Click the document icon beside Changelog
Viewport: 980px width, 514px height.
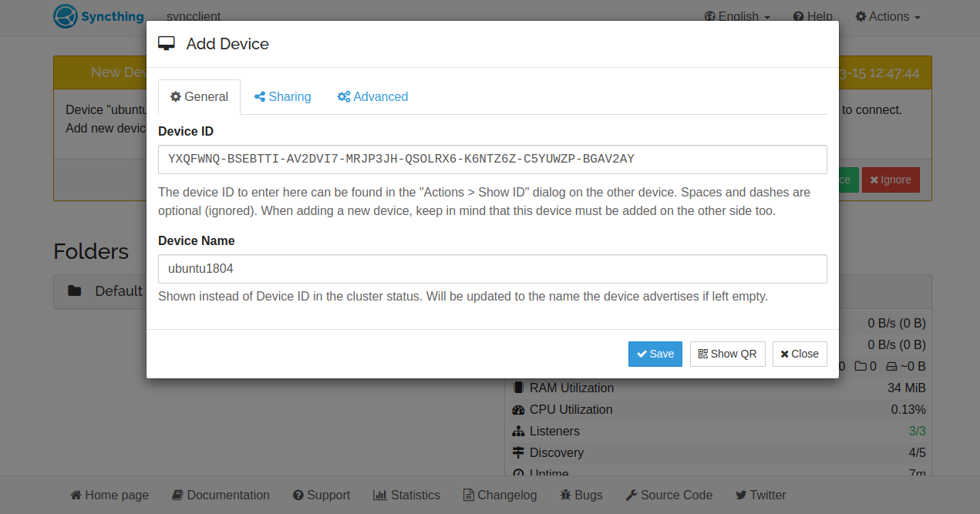click(x=468, y=496)
